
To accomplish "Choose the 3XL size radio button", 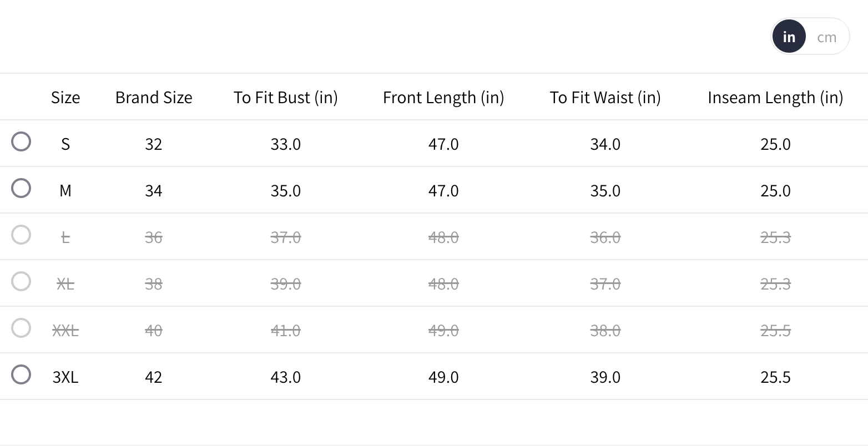I will pyautogui.click(x=21, y=375).
